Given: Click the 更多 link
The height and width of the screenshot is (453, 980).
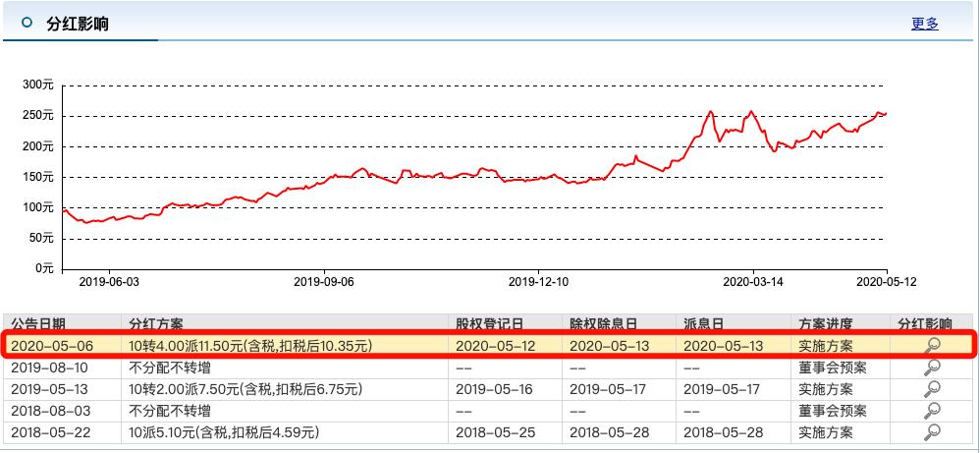Looking at the screenshot, I should click(925, 24).
